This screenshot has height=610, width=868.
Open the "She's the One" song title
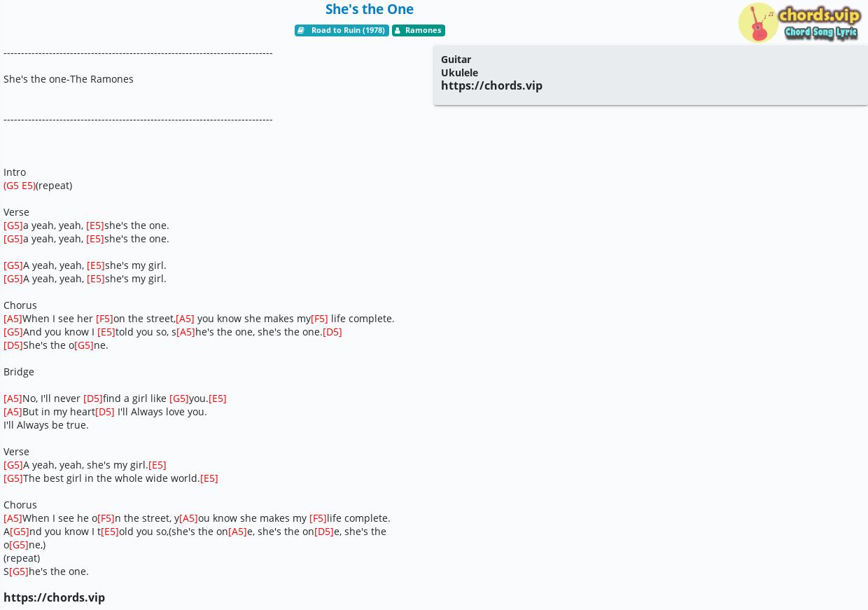point(370,9)
